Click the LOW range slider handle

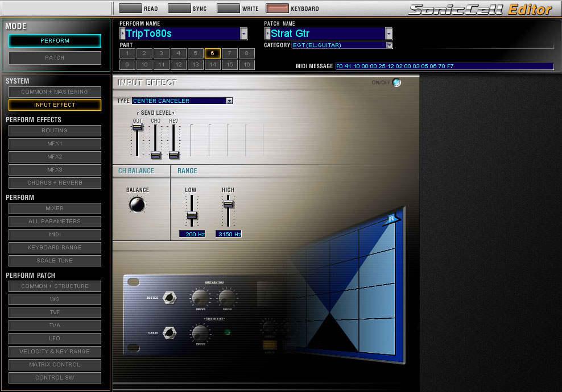tap(192, 215)
